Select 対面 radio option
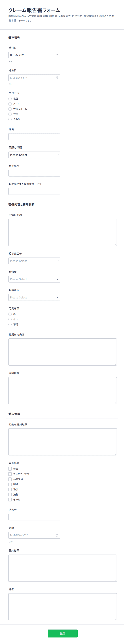 tap(10, 114)
